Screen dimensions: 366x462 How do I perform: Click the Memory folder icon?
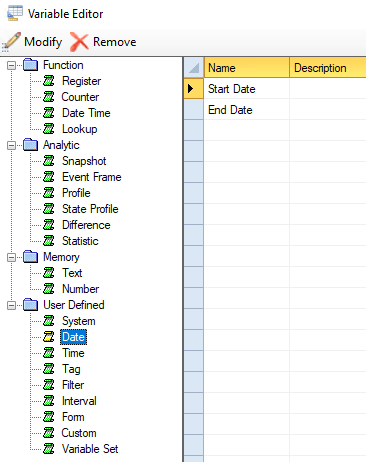click(x=30, y=257)
